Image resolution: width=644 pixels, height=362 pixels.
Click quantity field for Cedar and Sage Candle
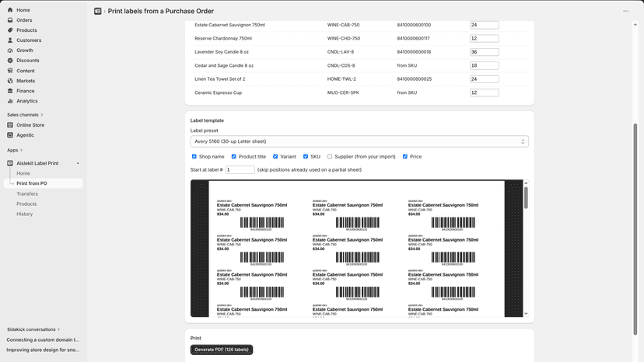[x=485, y=66]
